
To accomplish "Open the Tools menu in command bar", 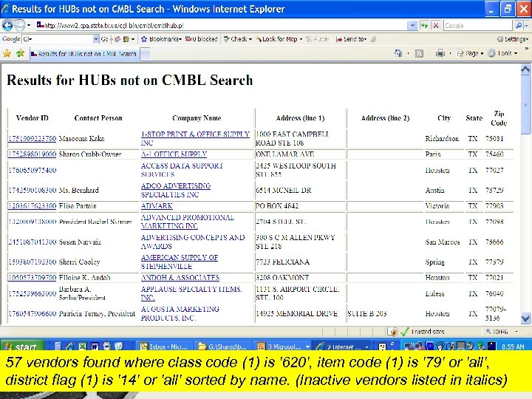I will click(x=502, y=53).
